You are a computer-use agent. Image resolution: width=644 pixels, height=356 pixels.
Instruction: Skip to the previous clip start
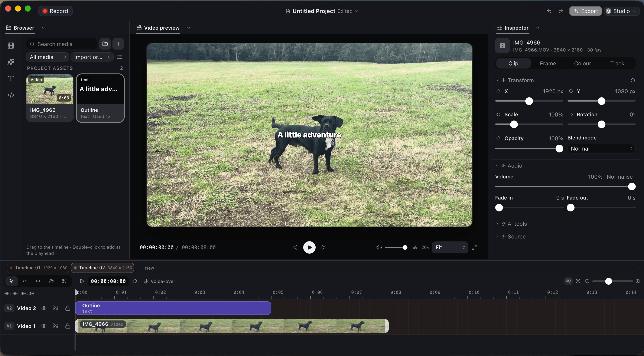tap(295, 247)
